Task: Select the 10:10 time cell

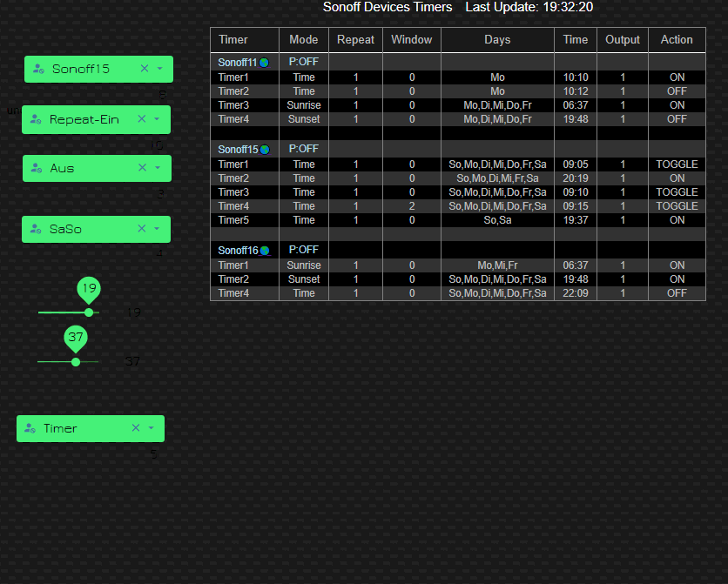Action: tap(576, 77)
